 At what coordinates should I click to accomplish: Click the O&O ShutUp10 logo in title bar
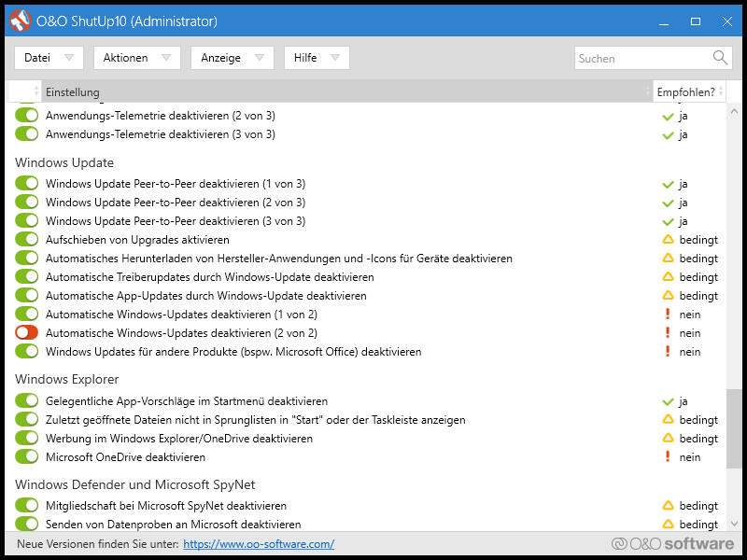point(20,21)
